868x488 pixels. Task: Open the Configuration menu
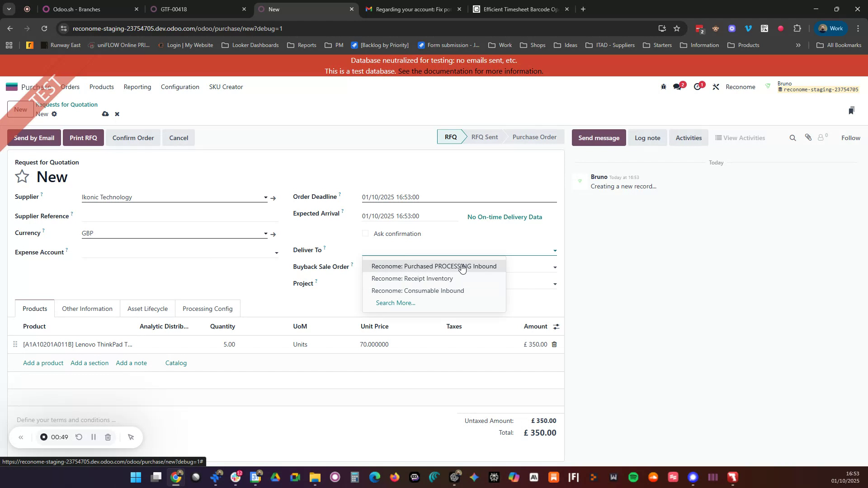point(179,87)
